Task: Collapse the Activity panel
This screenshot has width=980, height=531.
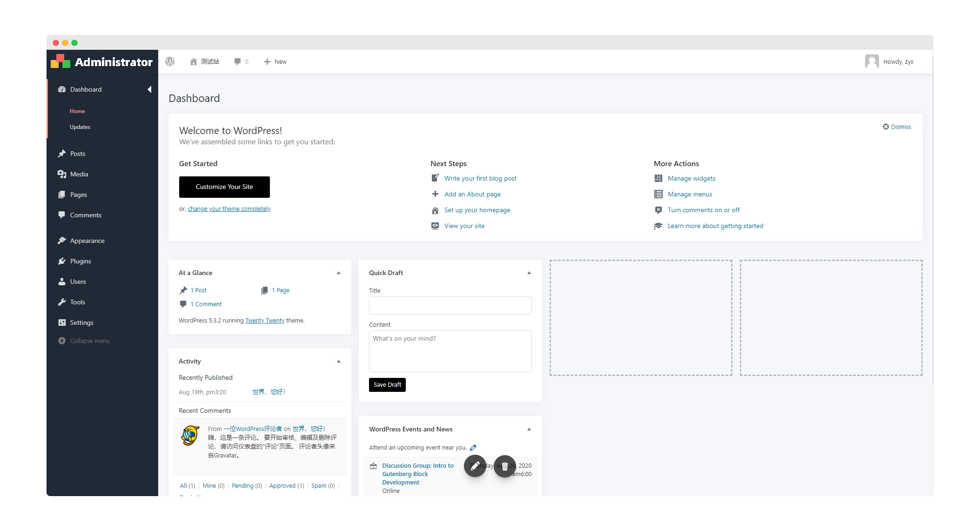Action: [x=339, y=362]
